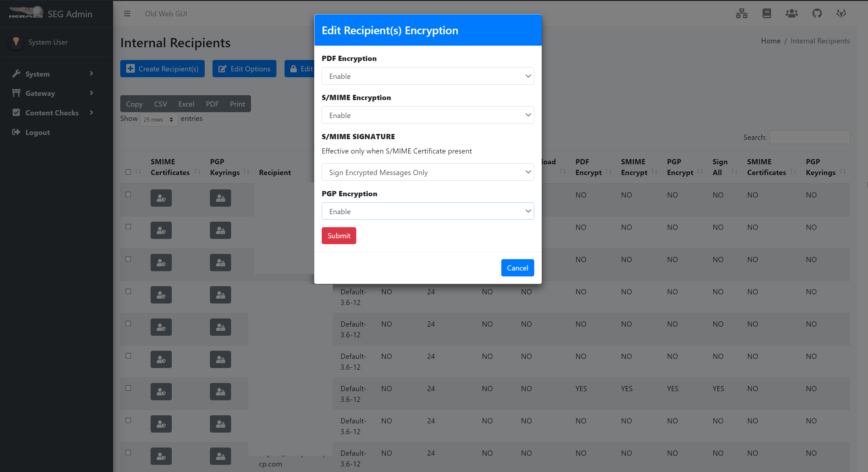Screen dimensions: 868x472
Task: Open the PGP Encryption dropdown
Action: point(428,211)
